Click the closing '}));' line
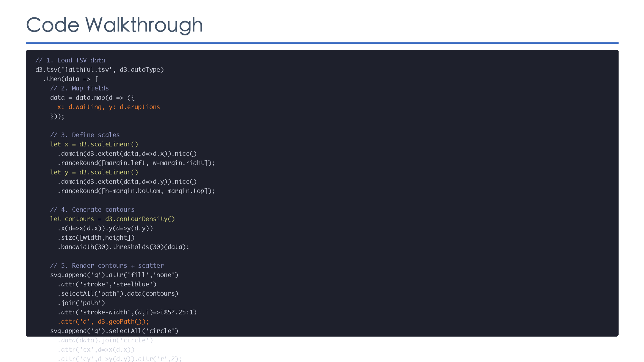This screenshot has width=644, height=362. tap(57, 116)
